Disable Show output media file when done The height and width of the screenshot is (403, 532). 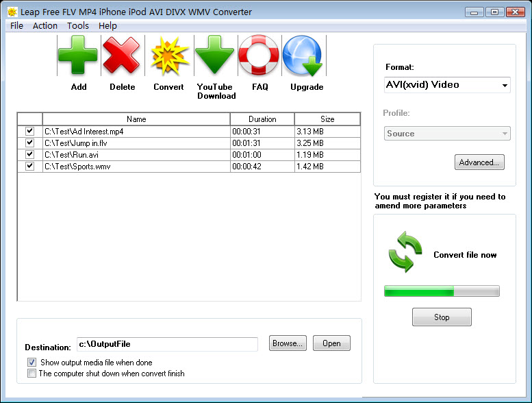pyautogui.click(x=31, y=363)
